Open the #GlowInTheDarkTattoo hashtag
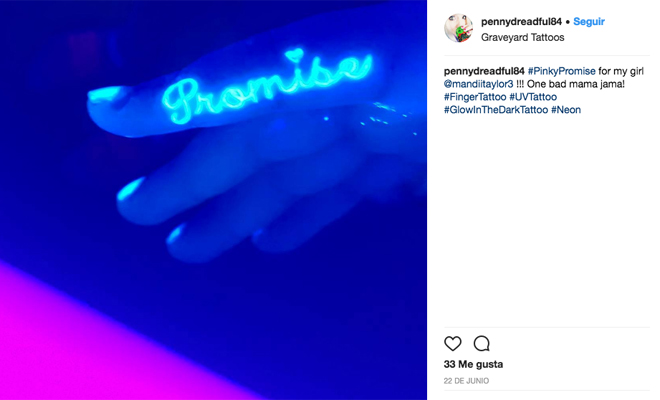Screen dimensions: 660x400 tap(496, 110)
